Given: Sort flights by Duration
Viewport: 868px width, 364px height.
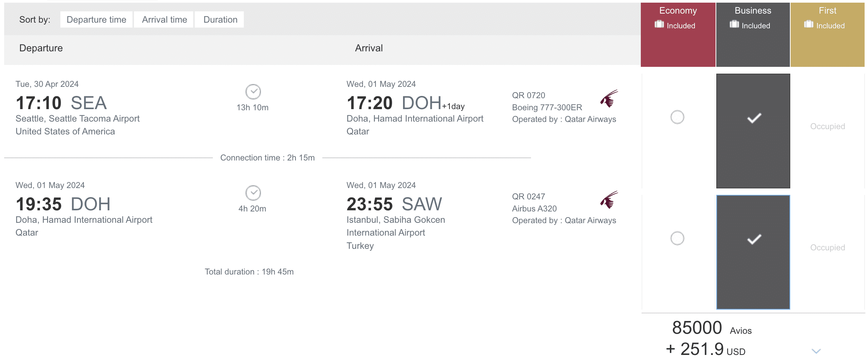Looking at the screenshot, I should [220, 20].
